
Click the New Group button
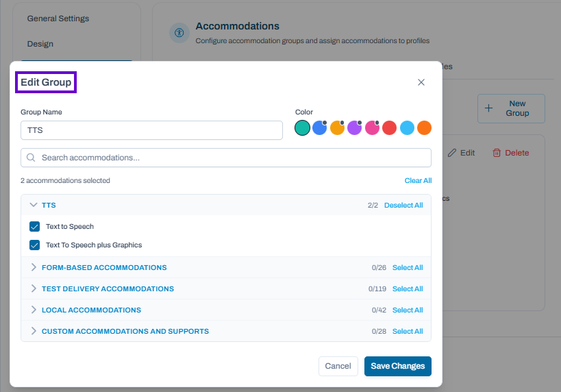pos(511,108)
